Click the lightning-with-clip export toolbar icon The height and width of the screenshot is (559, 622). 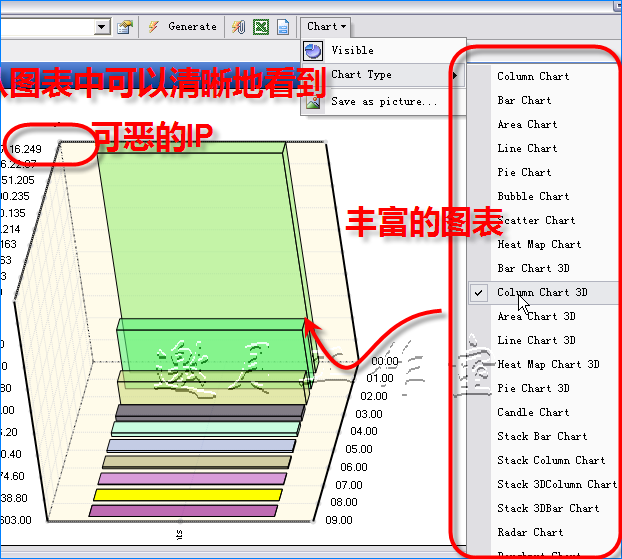click(x=238, y=27)
